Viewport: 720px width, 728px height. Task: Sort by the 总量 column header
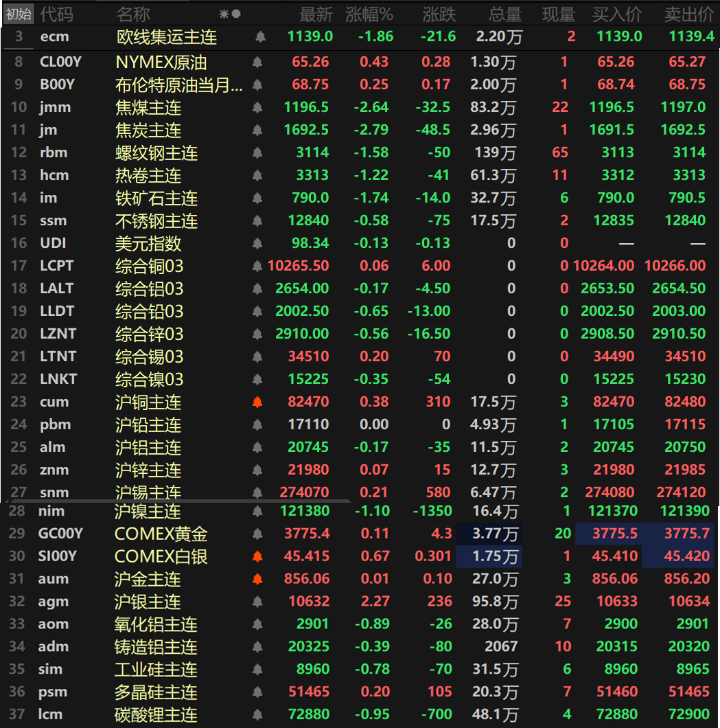(505, 14)
